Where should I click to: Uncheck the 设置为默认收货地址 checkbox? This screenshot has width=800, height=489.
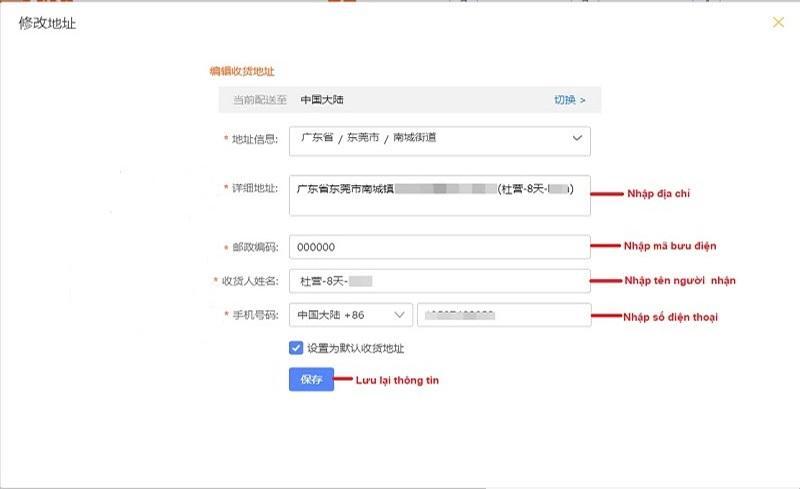(x=296, y=348)
